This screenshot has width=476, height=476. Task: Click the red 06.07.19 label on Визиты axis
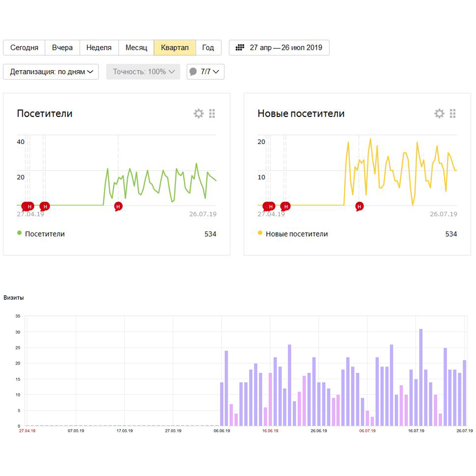tap(367, 431)
